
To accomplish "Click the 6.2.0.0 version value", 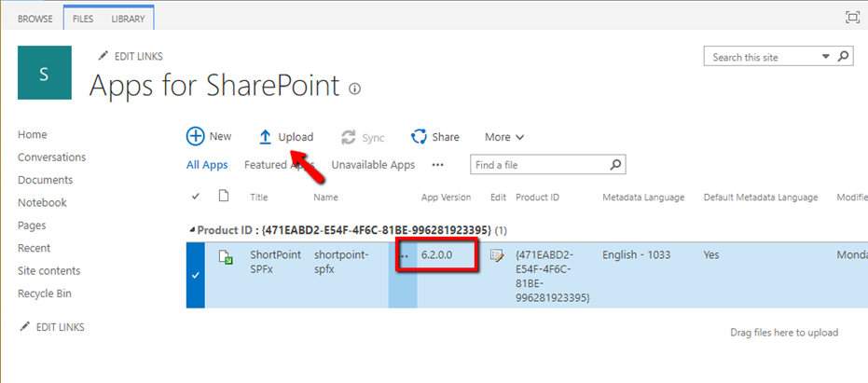I will click(x=436, y=255).
